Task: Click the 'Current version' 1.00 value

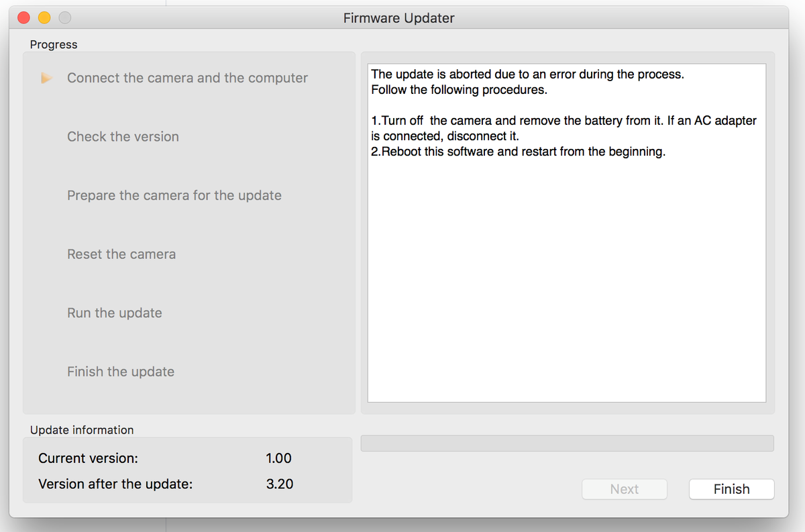Action: click(x=278, y=459)
